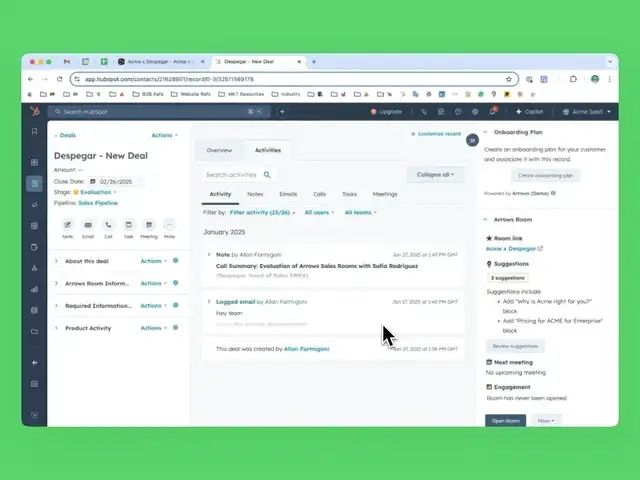Open the Acme x Despegar room link
The image size is (640, 480).
click(514, 249)
